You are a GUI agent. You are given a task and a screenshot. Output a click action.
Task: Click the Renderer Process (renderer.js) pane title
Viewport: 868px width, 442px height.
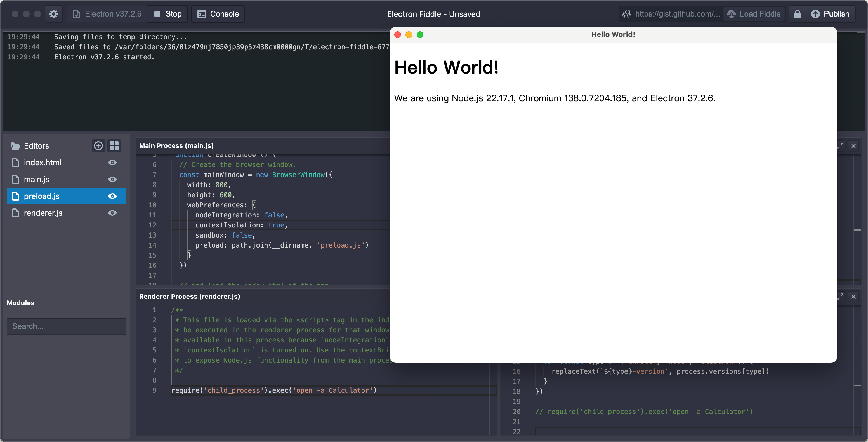tap(189, 296)
